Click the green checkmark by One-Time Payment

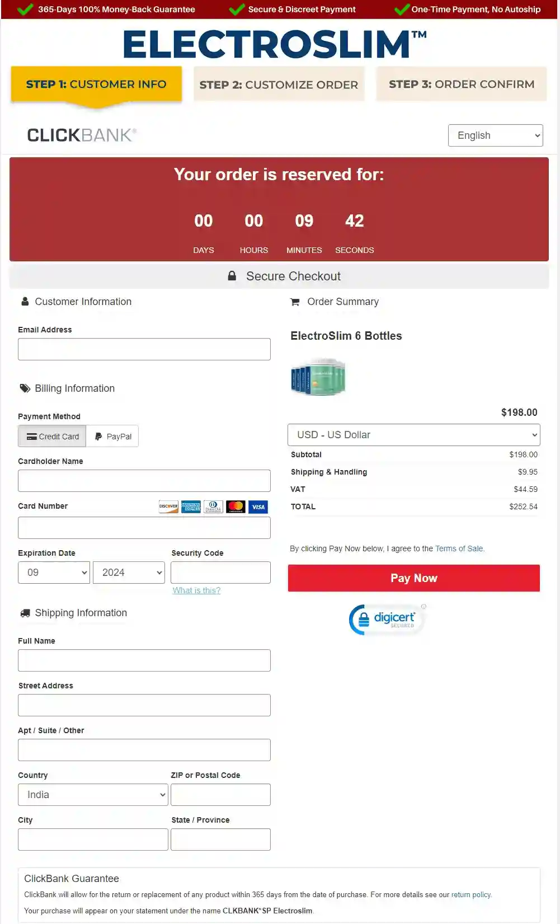click(402, 9)
